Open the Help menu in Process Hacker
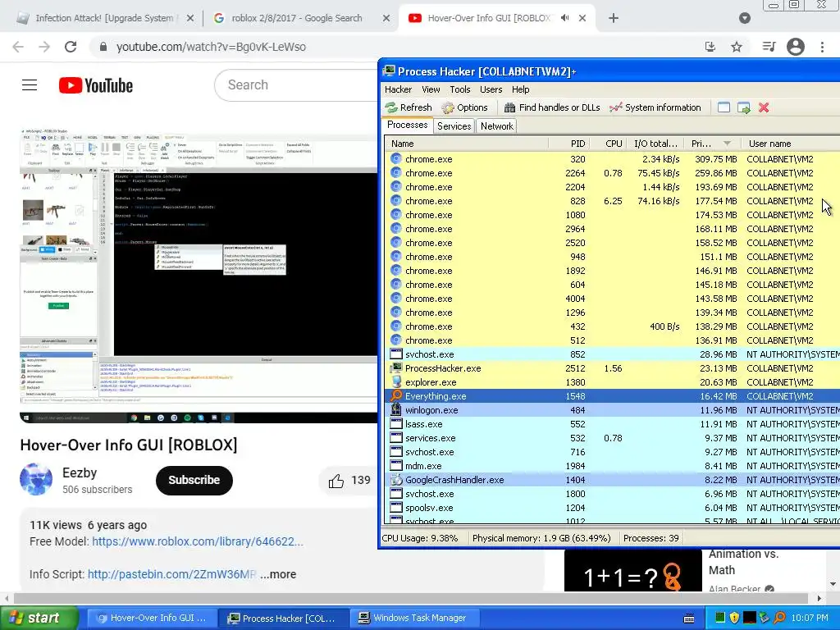 [520, 89]
